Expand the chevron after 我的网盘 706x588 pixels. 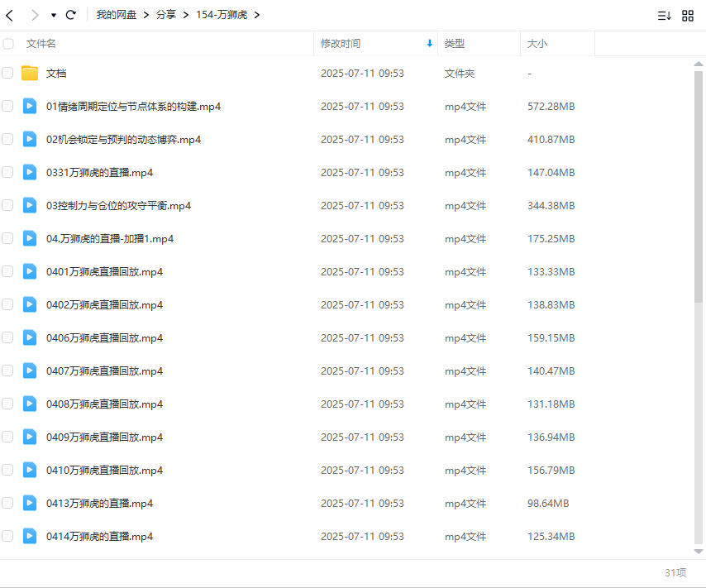[145, 15]
